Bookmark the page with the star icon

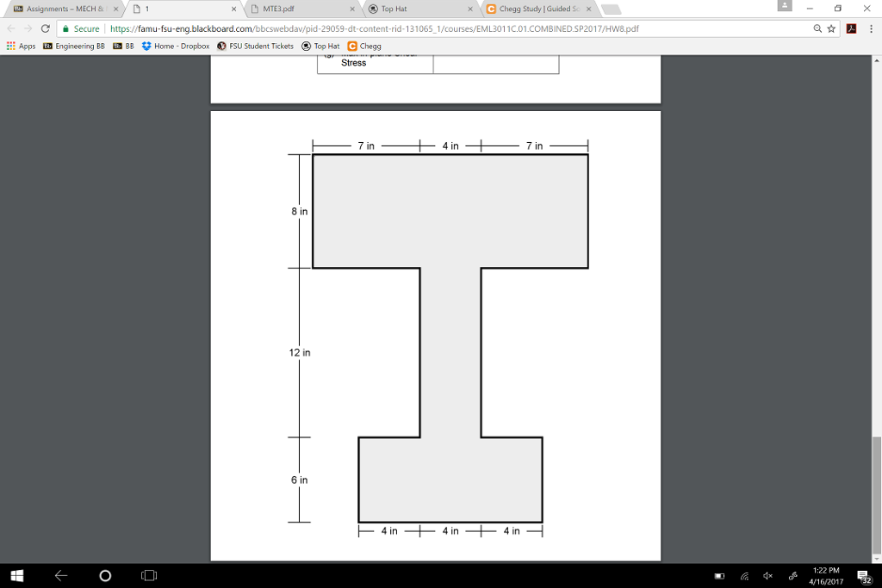[832, 27]
